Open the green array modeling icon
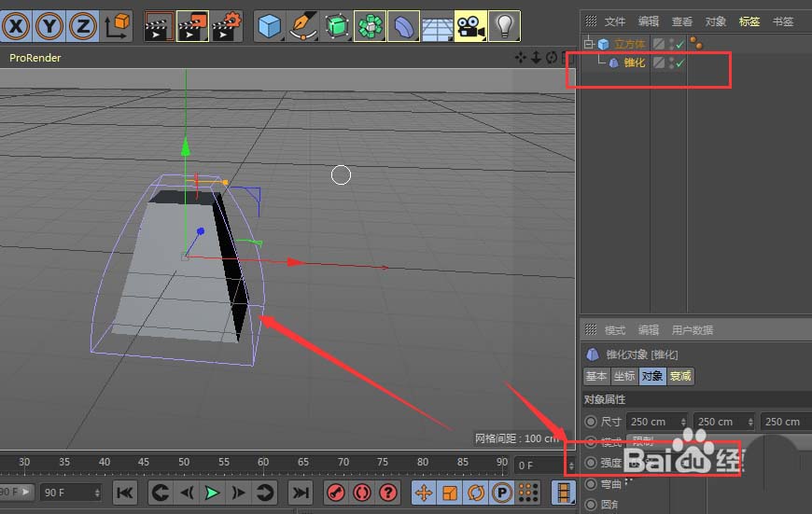The height and width of the screenshot is (514, 812). pos(371,26)
